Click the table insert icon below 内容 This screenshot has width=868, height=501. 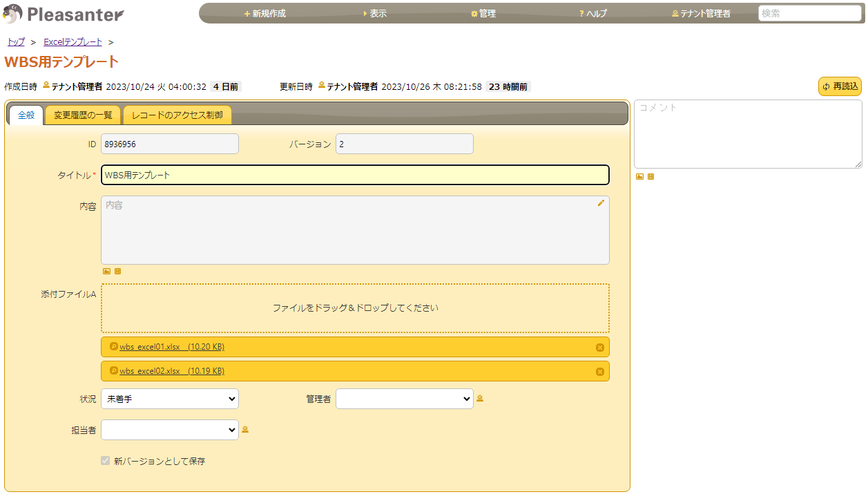click(117, 271)
